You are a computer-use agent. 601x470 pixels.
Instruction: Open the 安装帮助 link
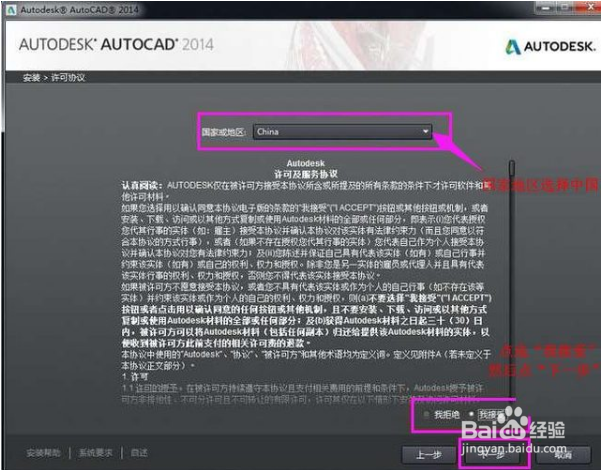coord(44,453)
